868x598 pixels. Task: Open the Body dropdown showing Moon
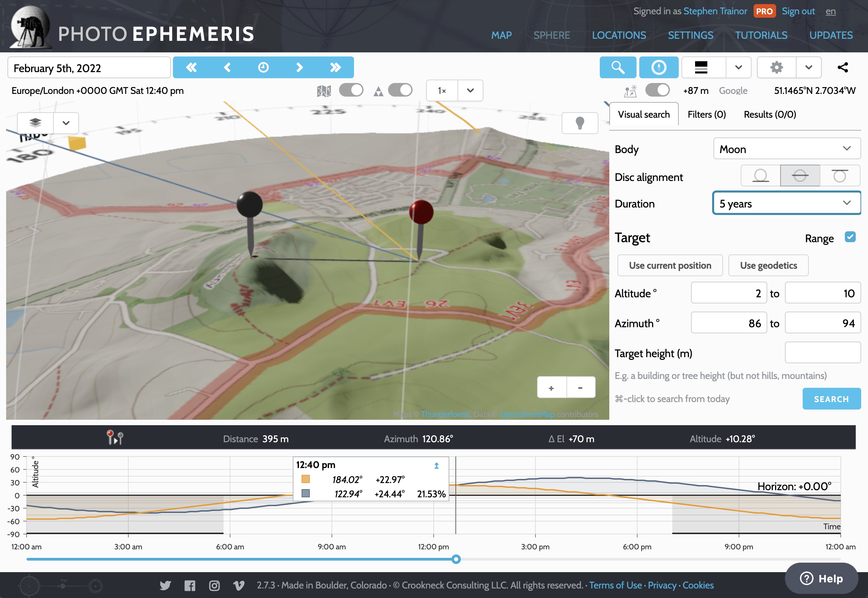[x=787, y=149]
